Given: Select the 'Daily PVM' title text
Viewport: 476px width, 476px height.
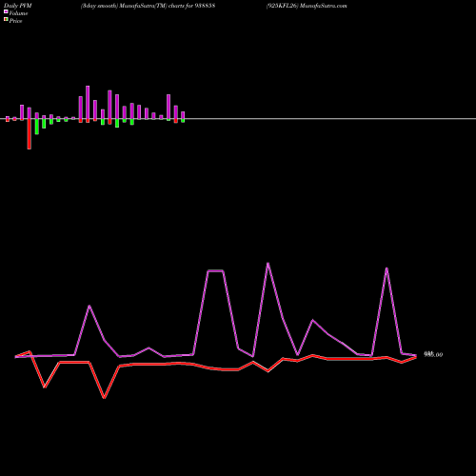Looking at the screenshot, I should pyautogui.click(x=18, y=6).
